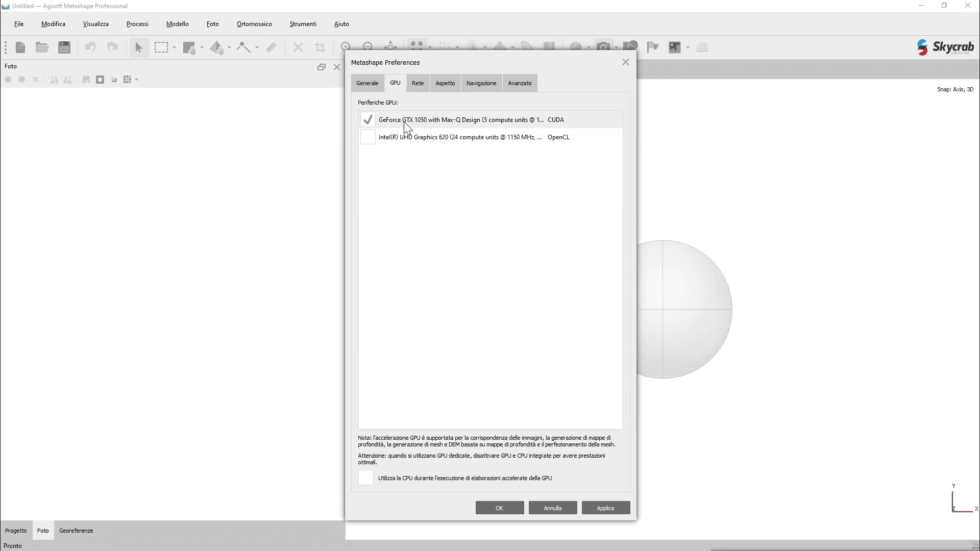
Task: Click the Open folder toolbar icon
Action: pos(42,47)
